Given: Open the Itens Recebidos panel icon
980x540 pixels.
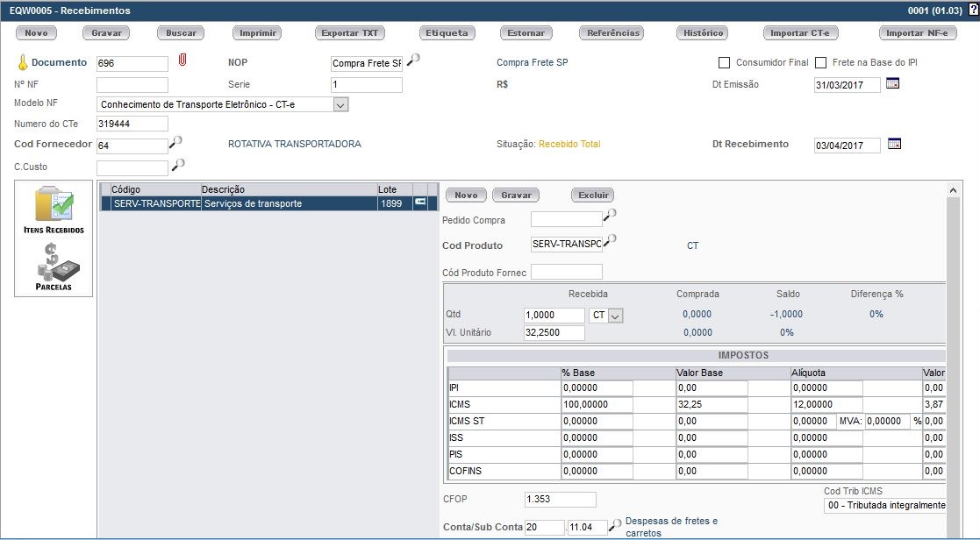Looking at the screenshot, I should tap(54, 210).
